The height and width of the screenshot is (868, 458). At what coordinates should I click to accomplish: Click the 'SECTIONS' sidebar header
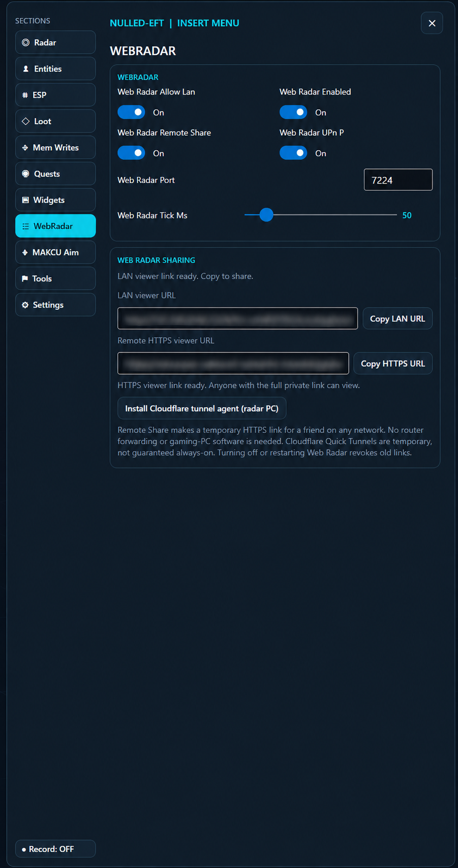33,21
